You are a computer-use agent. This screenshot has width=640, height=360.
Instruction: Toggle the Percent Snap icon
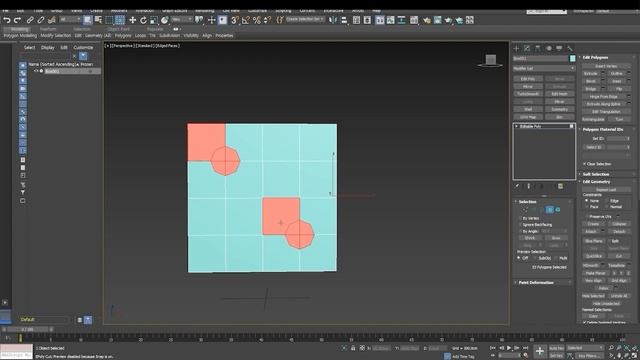(x=257, y=20)
